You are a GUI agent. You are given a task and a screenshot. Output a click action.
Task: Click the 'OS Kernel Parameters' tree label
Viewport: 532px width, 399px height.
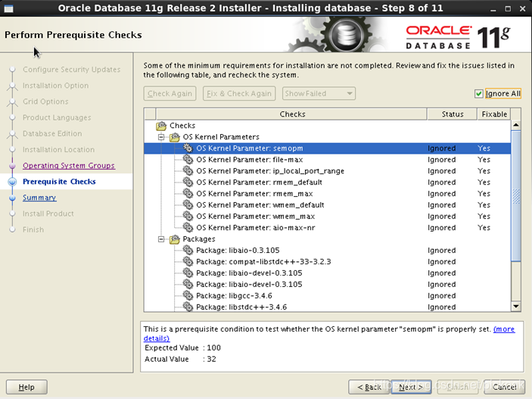[x=221, y=137]
